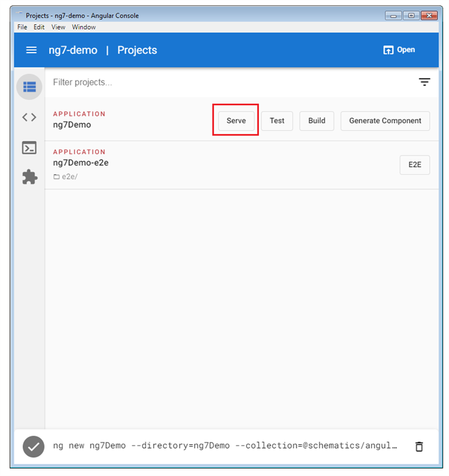Run Serve for ng7Demo
Screen dimensions: 449x476
236,121
